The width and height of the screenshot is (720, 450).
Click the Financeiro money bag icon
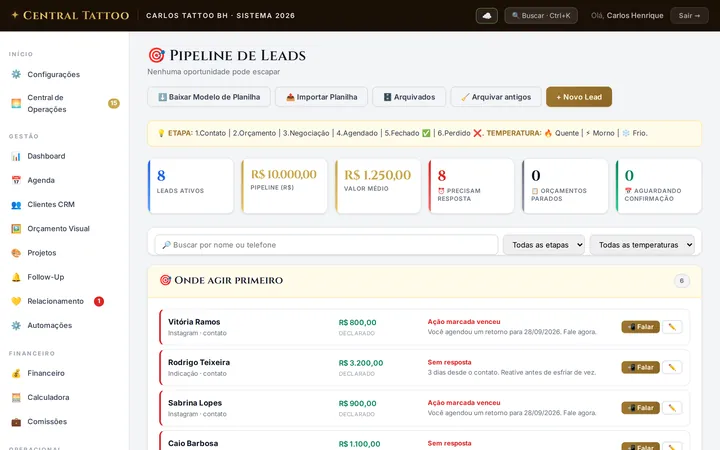pyautogui.click(x=16, y=373)
